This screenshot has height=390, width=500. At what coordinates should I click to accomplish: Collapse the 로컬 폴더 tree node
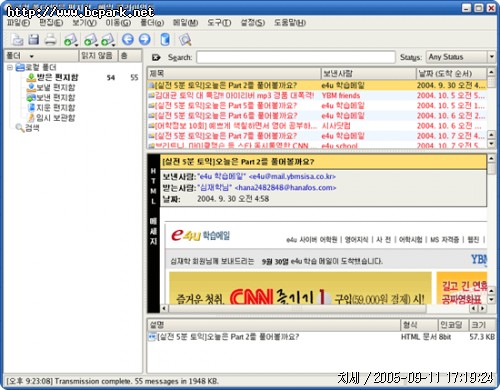(10, 67)
